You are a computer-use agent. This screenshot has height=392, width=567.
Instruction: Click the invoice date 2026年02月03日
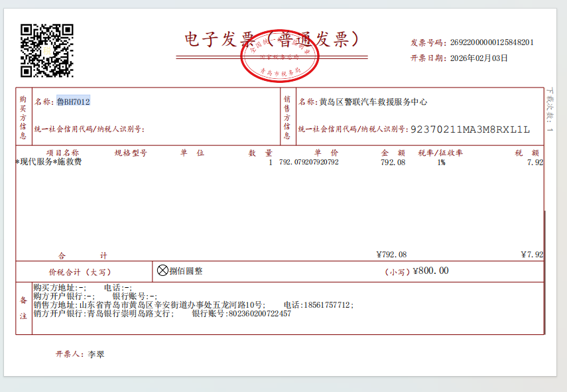pyautogui.click(x=479, y=58)
